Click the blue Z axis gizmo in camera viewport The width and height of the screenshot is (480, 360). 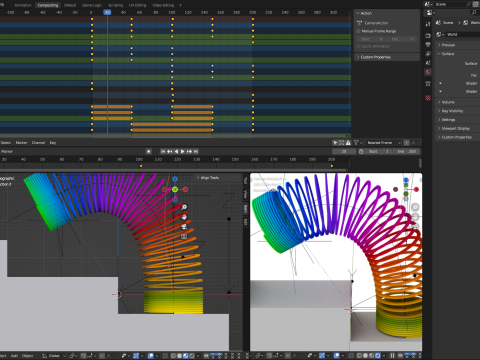click(x=406, y=180)
